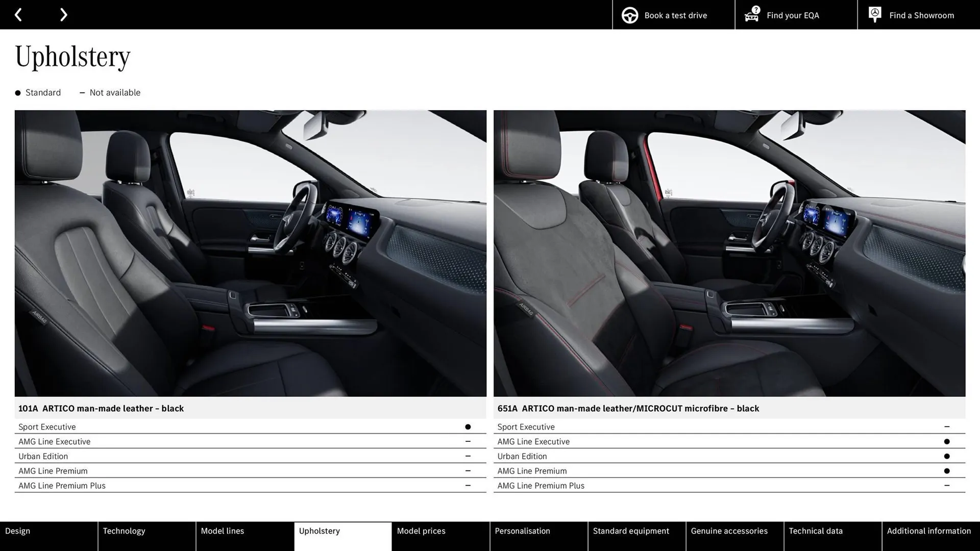Click the Standard dot for Sport Executive 101A
The height and width of the screenshot is (551, 980).
click(x=468, y=427)
